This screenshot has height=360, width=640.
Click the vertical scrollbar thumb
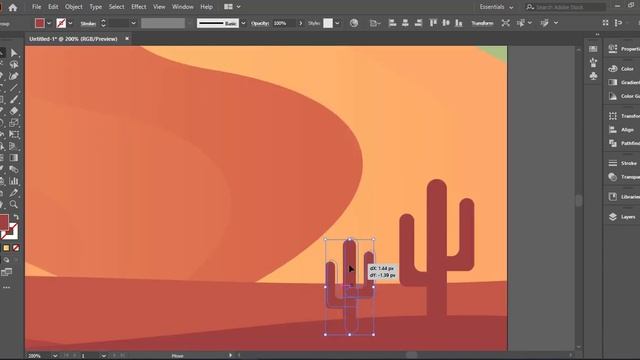pyautogui.click(x=578, y=200)
